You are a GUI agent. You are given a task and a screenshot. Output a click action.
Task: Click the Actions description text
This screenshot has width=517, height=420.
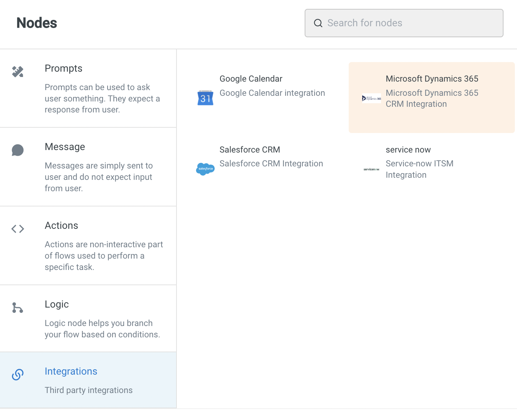tap(104, 256)
